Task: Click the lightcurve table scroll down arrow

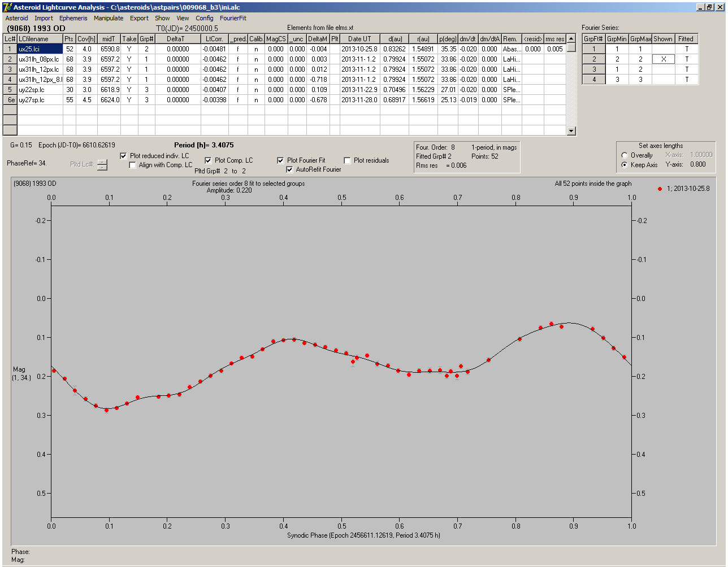Action: 571,131
